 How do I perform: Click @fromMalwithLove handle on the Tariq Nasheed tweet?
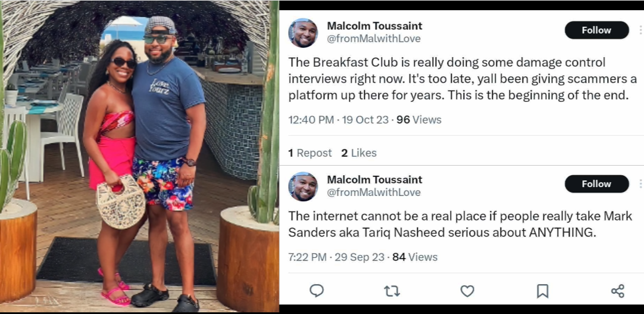[x=373, y=192]
